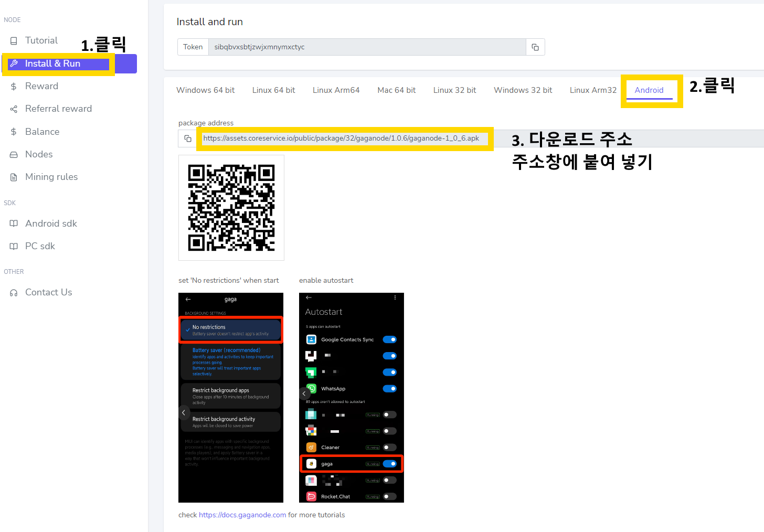
Task: Switch to Linux 64 bit tab
Action: point(273,90)
